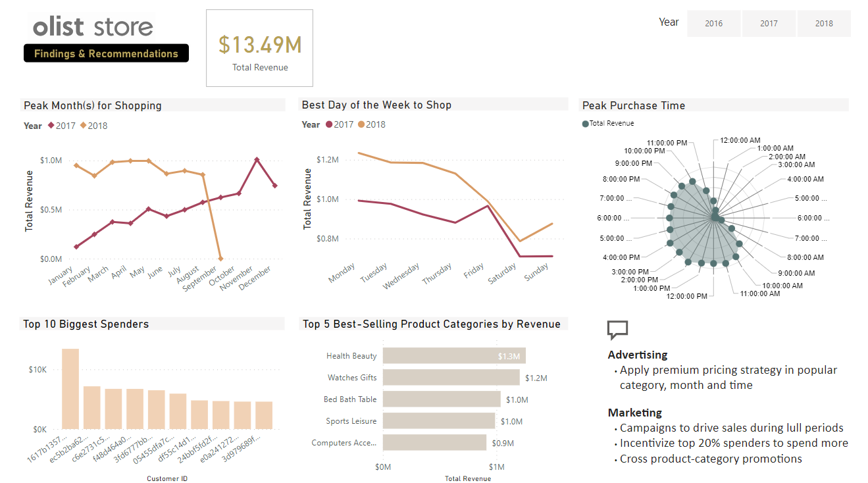868x483 pixels.
Task: Click the speech bubble comment icon
Action: click(617, 328)
